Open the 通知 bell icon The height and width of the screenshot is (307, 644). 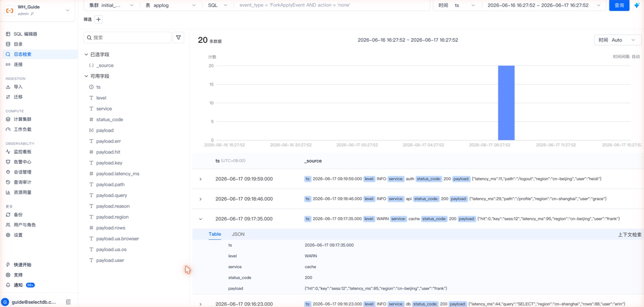(8, 285)
